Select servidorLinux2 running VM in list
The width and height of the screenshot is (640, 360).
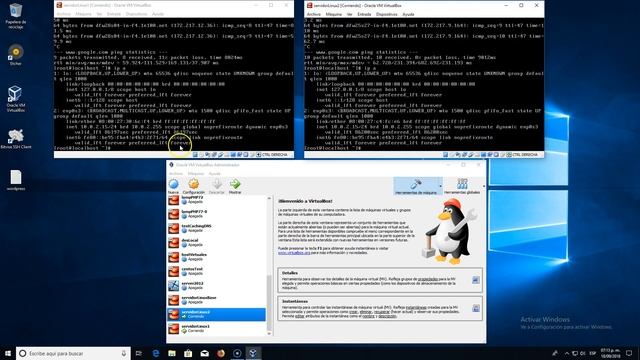pyautogui.click(x=217, y=314)
